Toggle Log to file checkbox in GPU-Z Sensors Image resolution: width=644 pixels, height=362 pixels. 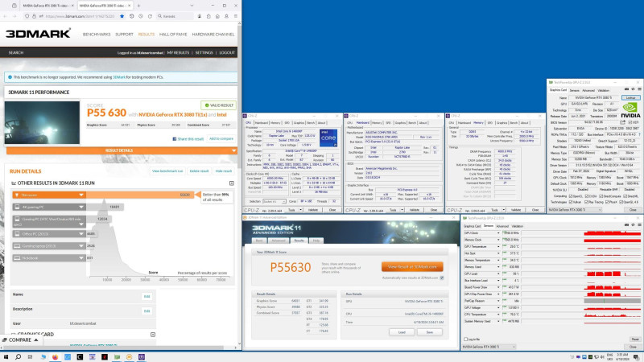coord(466,339)
